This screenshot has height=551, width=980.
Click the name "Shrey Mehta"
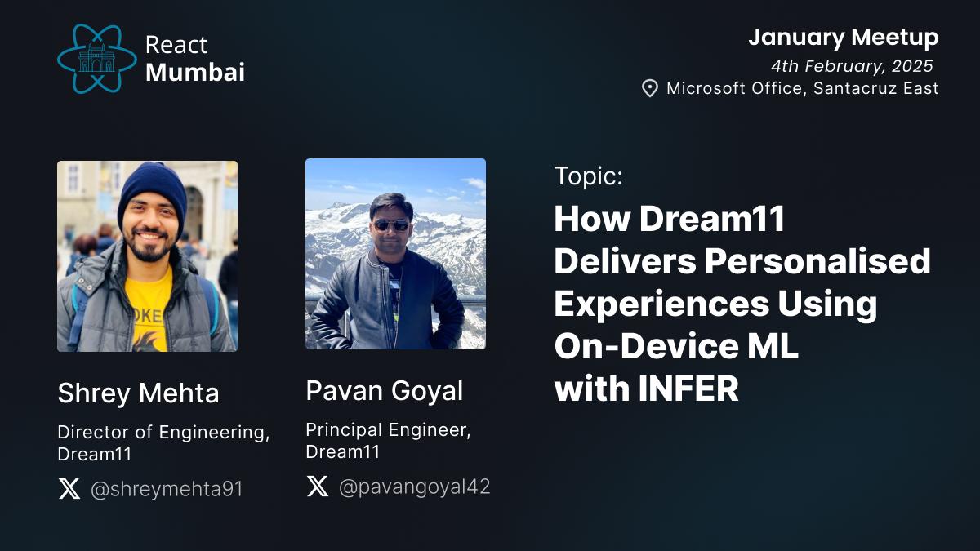point(138,393)
